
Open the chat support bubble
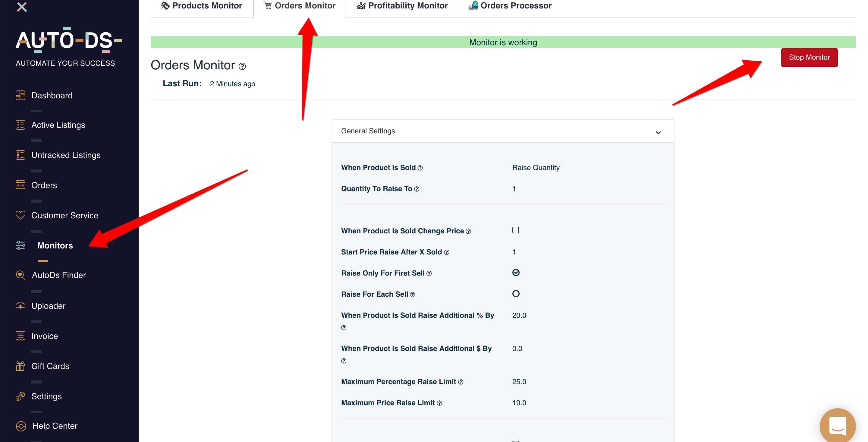click(838, 425)
